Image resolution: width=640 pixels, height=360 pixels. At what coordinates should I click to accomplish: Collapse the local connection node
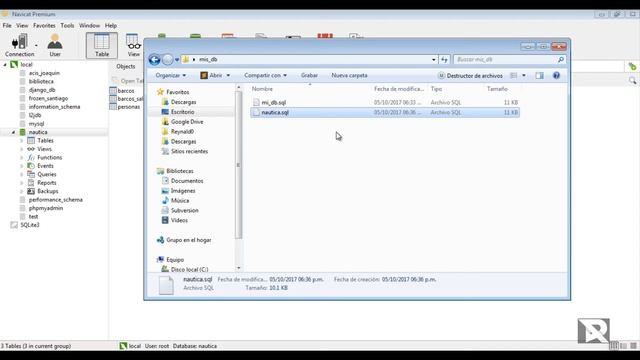(x=5, y=64)
